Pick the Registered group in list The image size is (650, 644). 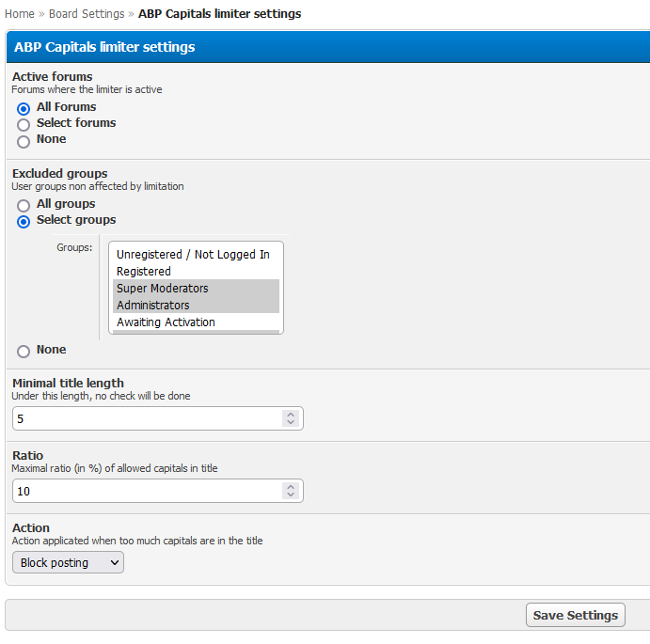click(x=144, y=272)
